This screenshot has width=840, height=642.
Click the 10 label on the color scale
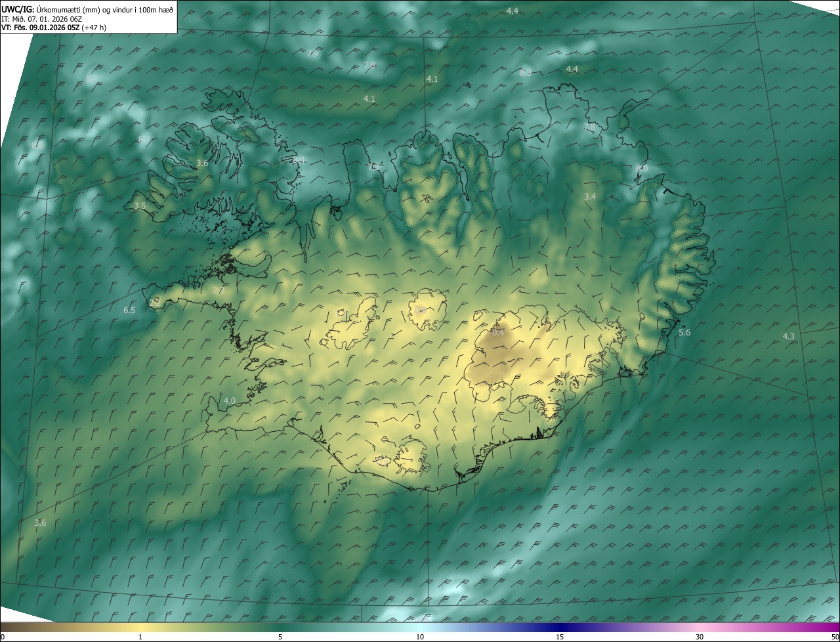(419, 637)
